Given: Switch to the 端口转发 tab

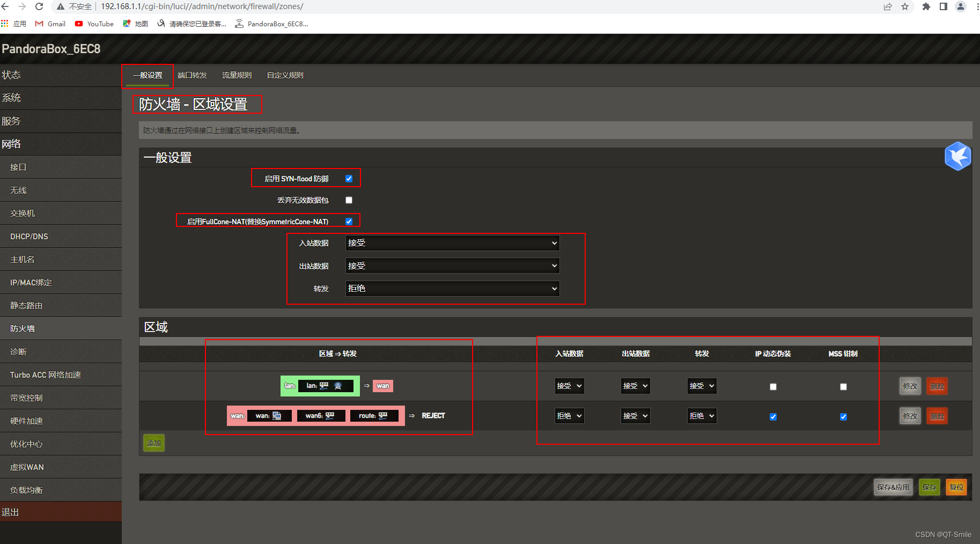Looking at the screenshot, I should [x=192, y=75].
